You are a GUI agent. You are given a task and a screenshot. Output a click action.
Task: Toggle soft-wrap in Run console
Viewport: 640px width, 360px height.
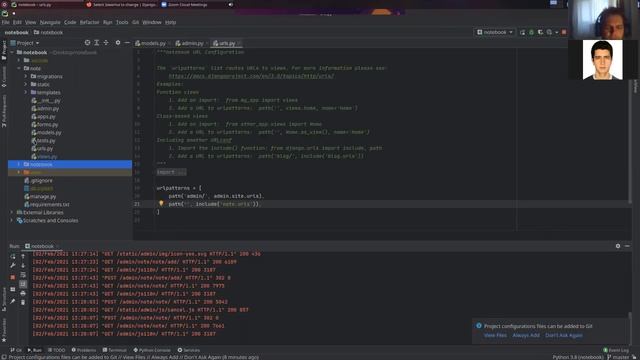(x=23, y=275)
